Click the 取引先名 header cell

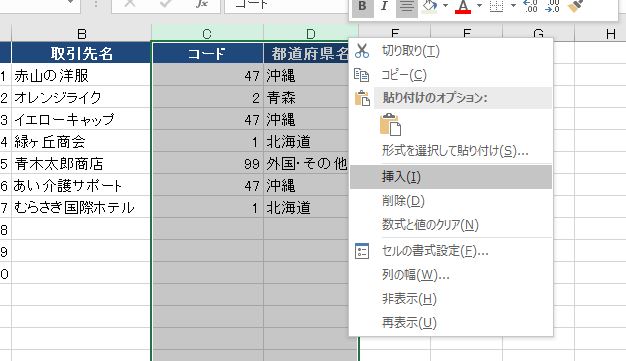click(81, 53)
